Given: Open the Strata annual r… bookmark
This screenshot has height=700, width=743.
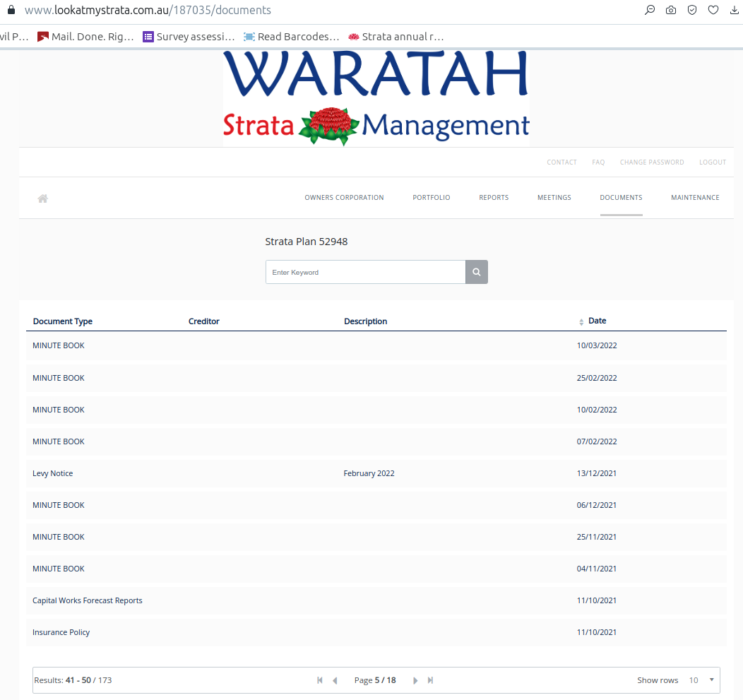Looking at the screenshot, I should point(396,37).
